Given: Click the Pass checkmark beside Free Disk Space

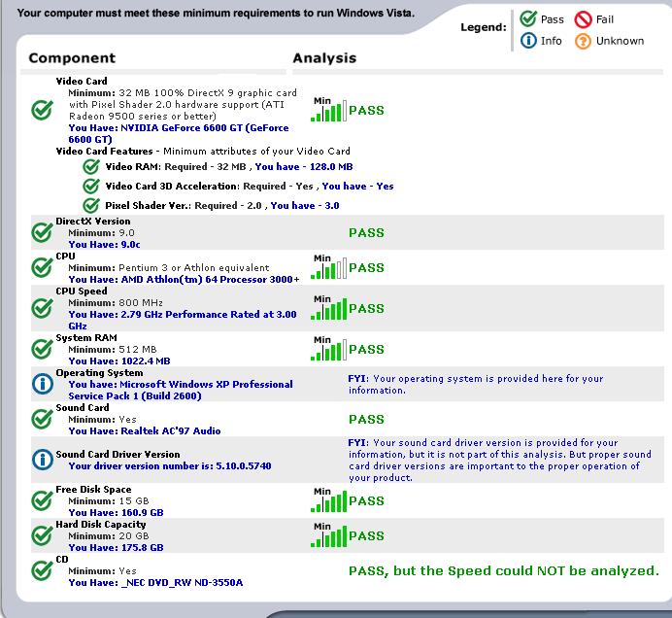Looking at the screenshot, I should tap(42, 500).
